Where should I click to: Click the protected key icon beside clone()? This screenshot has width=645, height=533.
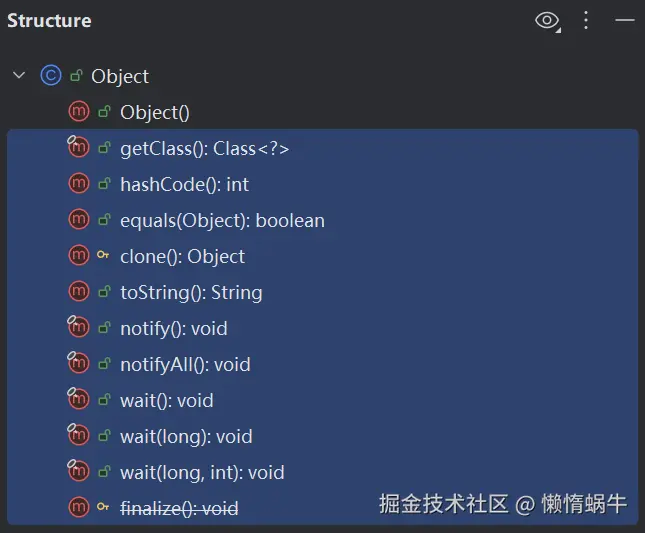(x=103, y=256)
